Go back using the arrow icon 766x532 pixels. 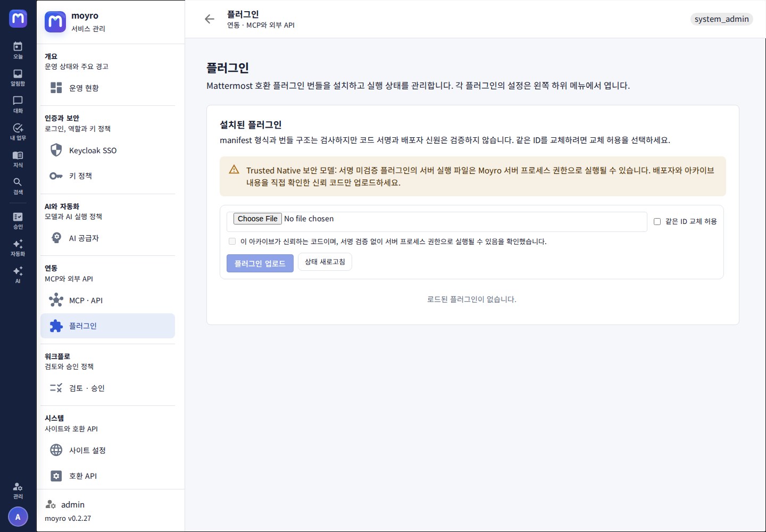pos(210,19)
